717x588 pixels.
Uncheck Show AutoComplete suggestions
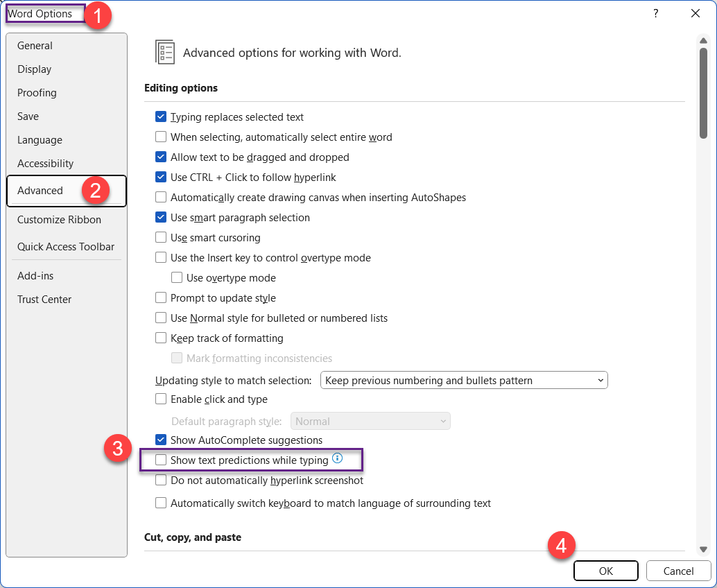[160, 440]
